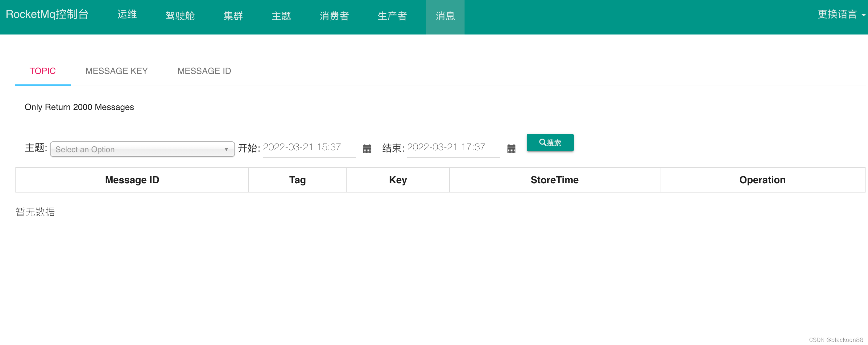868x345 pixels.
Task: Expand the 更换语言 language dropdown
Action: tap(841, 14)
